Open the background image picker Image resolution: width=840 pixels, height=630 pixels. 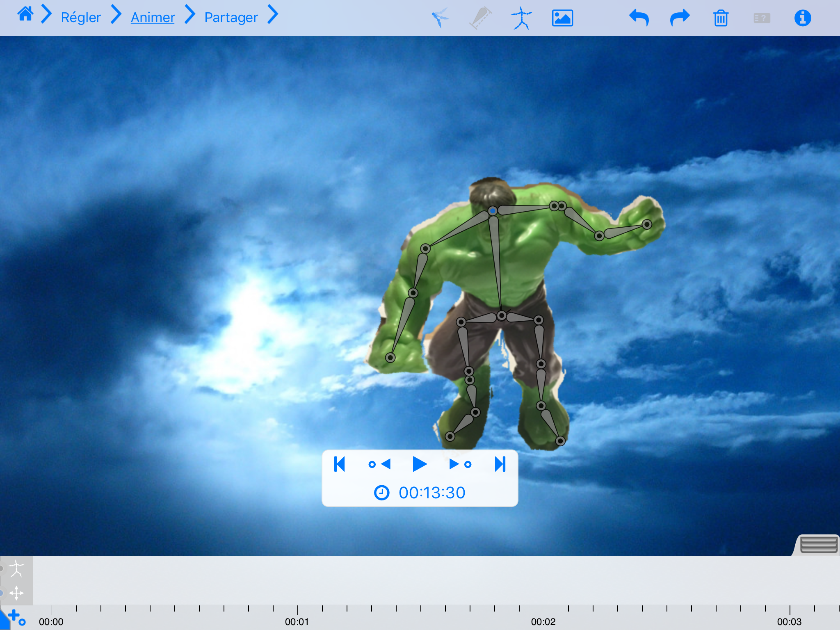tap(562, 18)
